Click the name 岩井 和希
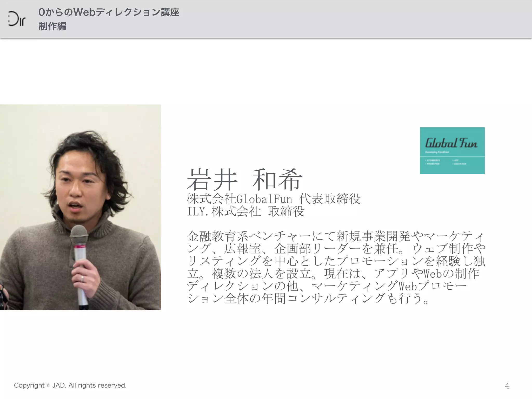The height and width of the screenshot is (399, 532). (x=245, y=179)
